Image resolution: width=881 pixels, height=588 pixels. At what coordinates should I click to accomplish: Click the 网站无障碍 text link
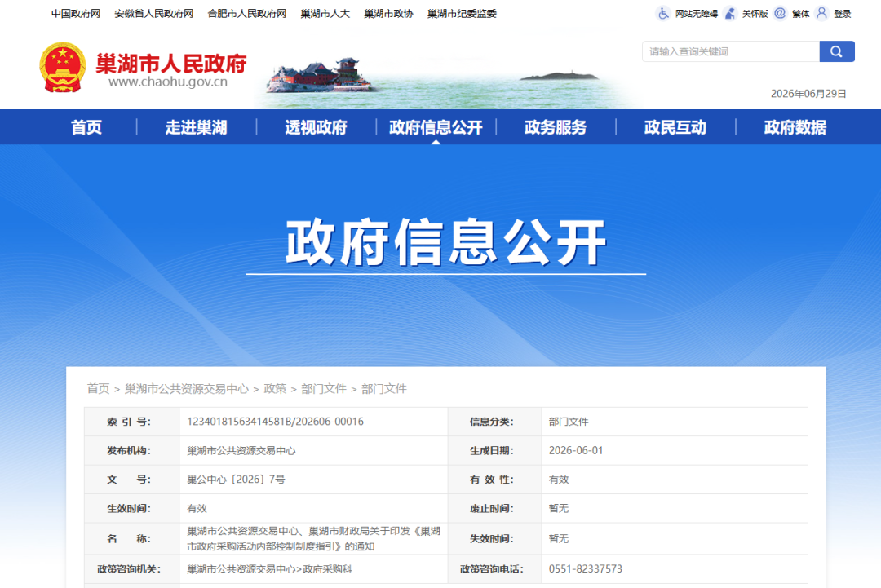[x=696, y=14]
